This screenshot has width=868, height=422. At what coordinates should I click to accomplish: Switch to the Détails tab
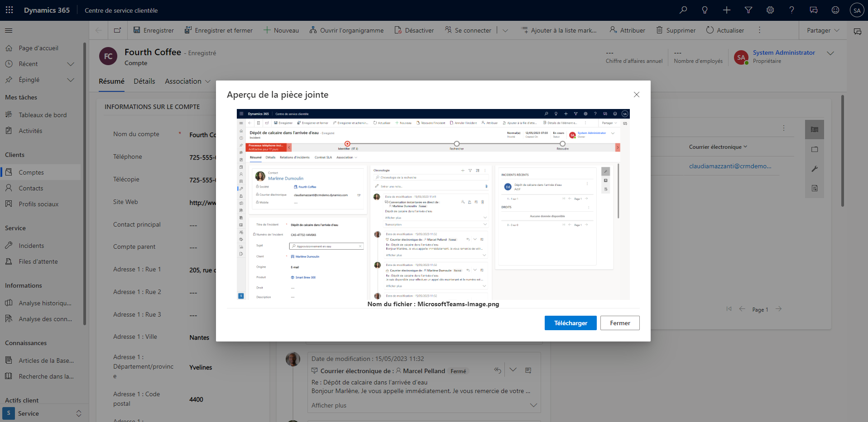point(144,81)
